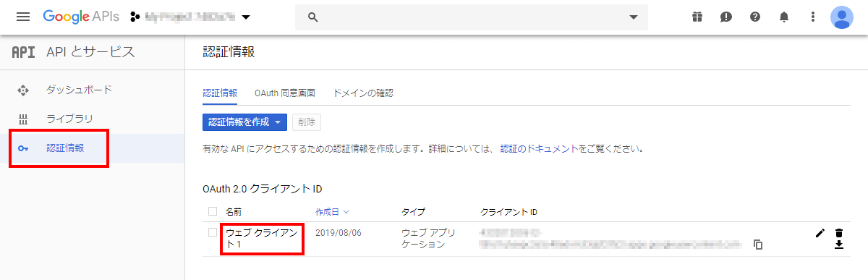This screenshot has width=868, height=280.
Task: Open the ウェブ クライアント 1 link
Action: 261,238
